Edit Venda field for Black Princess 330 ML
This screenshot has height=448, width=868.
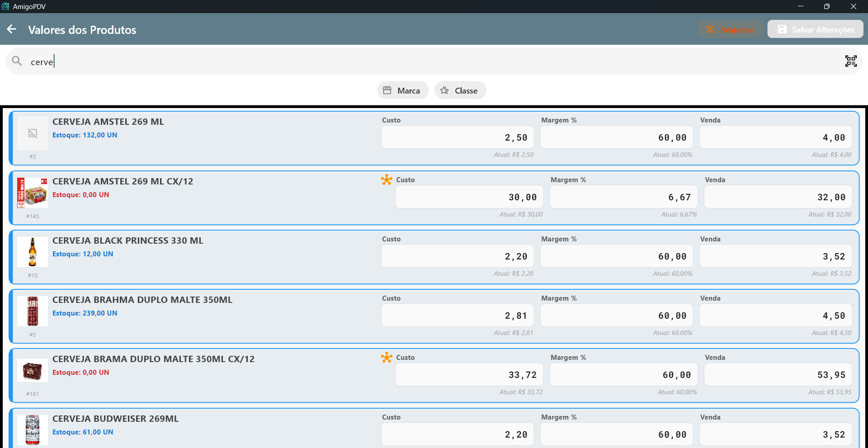(x=776, y=256)
